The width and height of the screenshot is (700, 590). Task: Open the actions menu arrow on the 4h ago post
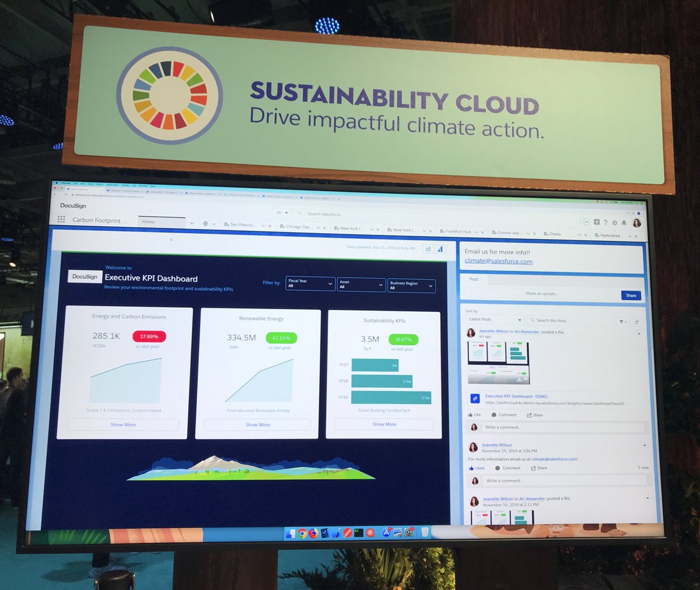pos(639,334)
